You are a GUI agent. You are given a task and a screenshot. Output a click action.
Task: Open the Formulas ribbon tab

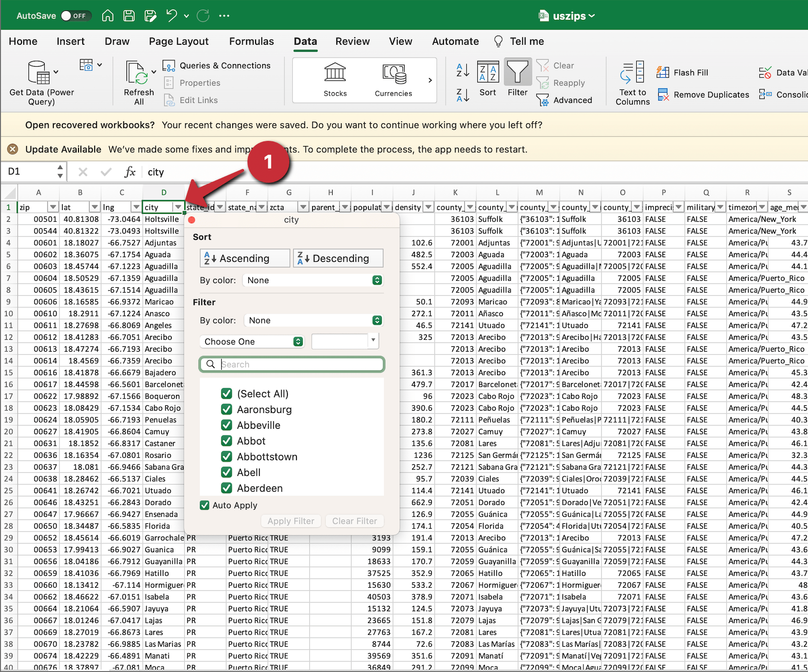click(251, 41)
